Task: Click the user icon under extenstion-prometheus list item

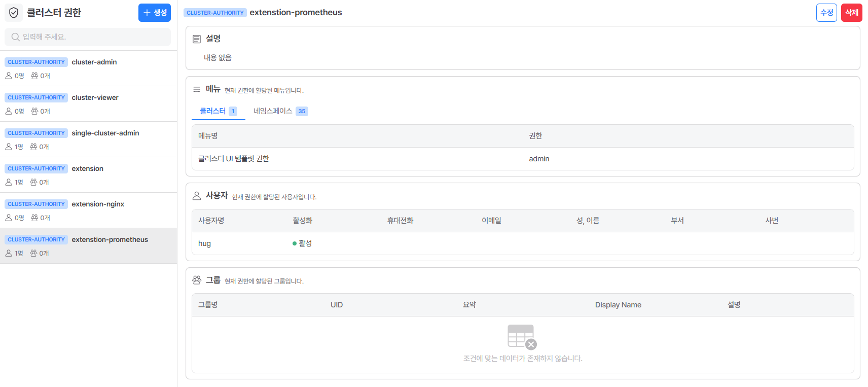Action: (9, 253)
